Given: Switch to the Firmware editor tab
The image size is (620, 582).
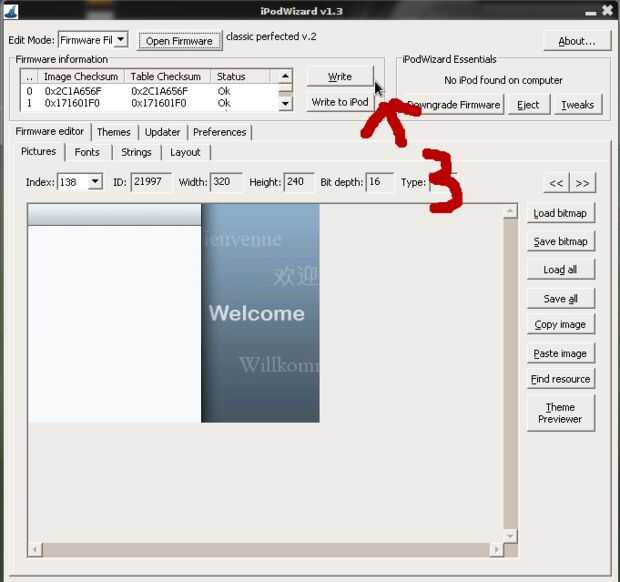Looking at the screenshot, I should [x=50, y=131].
